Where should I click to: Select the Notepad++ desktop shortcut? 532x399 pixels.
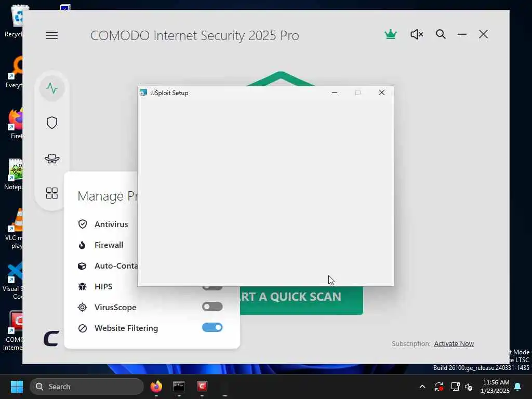pos(14,175)
